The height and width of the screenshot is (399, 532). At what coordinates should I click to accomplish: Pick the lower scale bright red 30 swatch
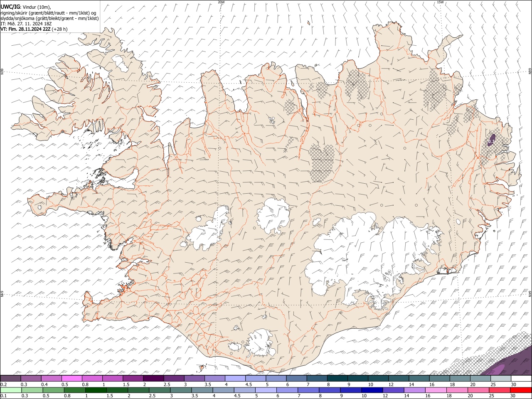pyautogui.click(x=521, y=390)
